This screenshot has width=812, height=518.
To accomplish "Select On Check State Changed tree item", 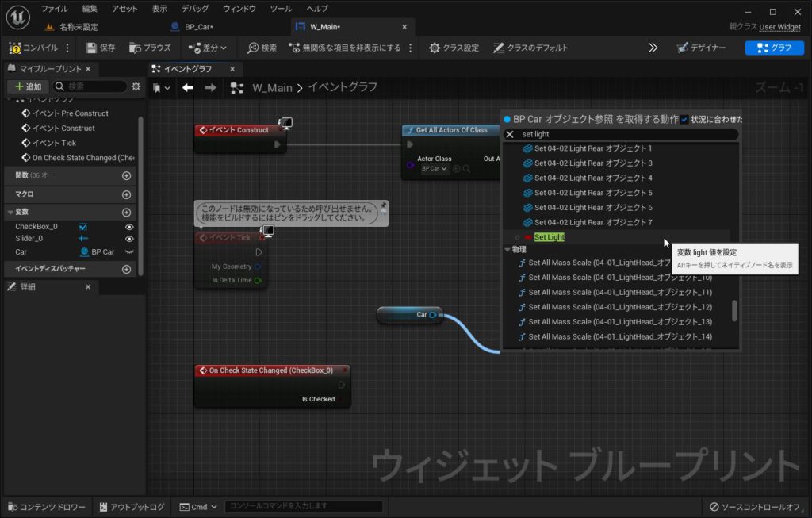I will (78, 158).
